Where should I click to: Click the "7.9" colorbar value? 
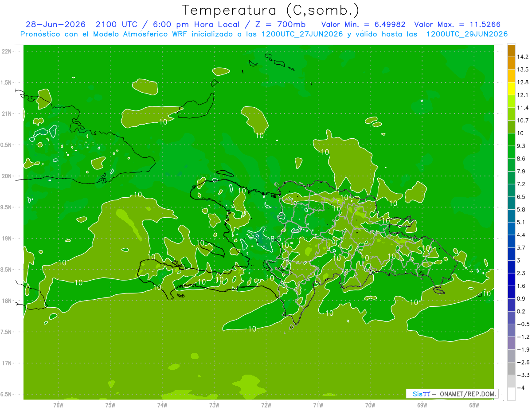point(521,171)
